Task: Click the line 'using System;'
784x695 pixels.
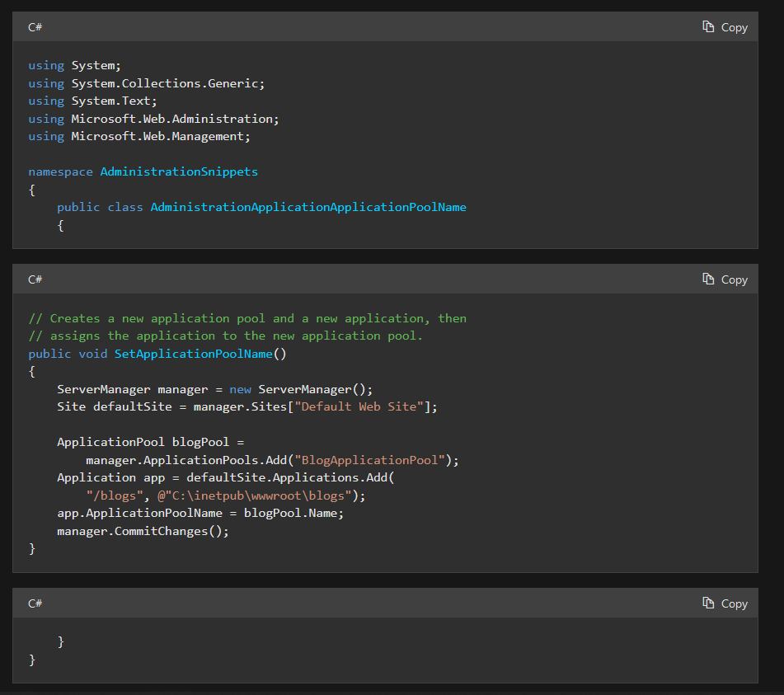Action: coord(74,65)
